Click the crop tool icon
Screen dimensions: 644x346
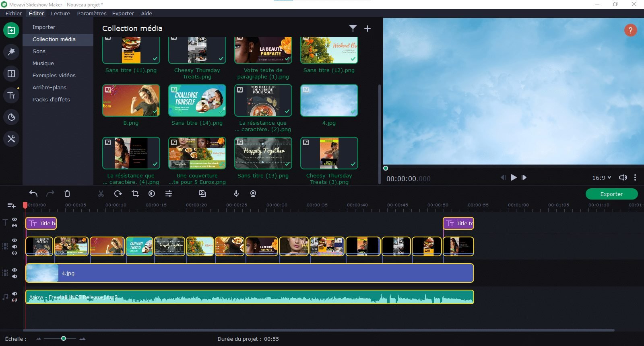pyautogui.click(x=135, y=194)
